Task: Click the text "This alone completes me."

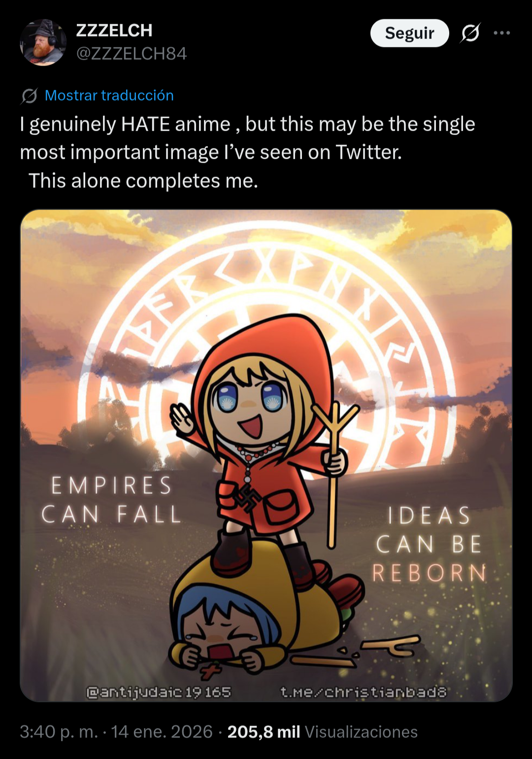Action: tap(143, 181)
